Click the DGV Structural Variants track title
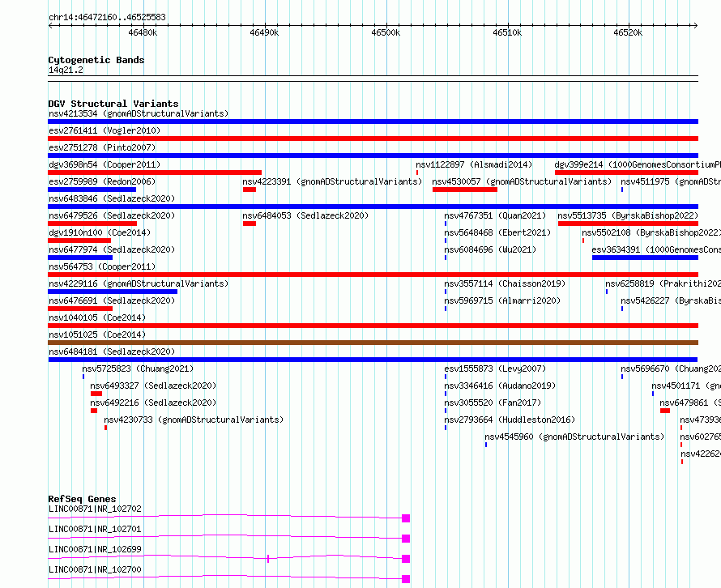The image size is (721, 588). (113, 104)
